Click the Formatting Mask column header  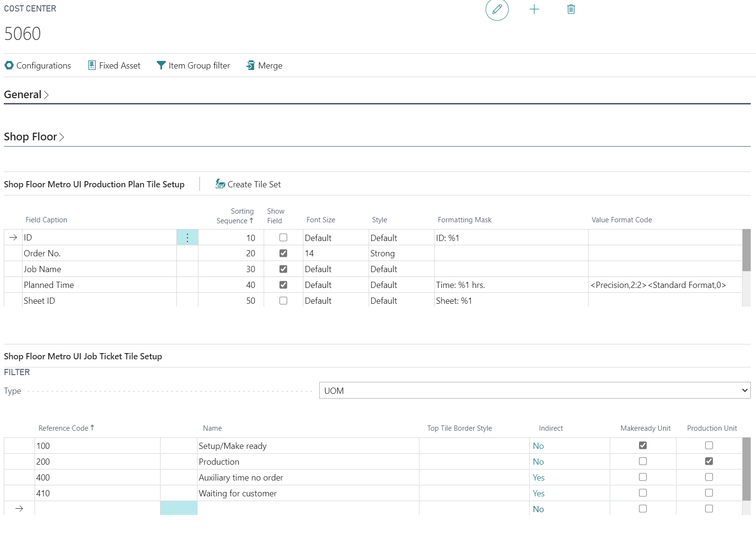coord(465,220)
